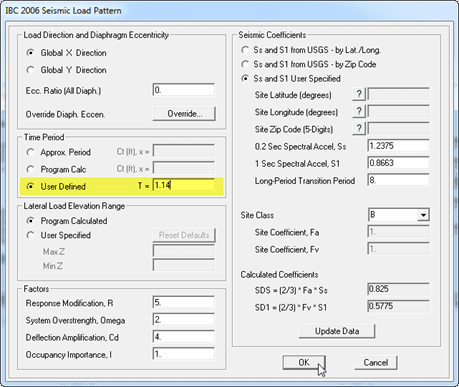Edit the 0.2 Sec Spectral Accel Ss field
459x387 pixels.
398,146
